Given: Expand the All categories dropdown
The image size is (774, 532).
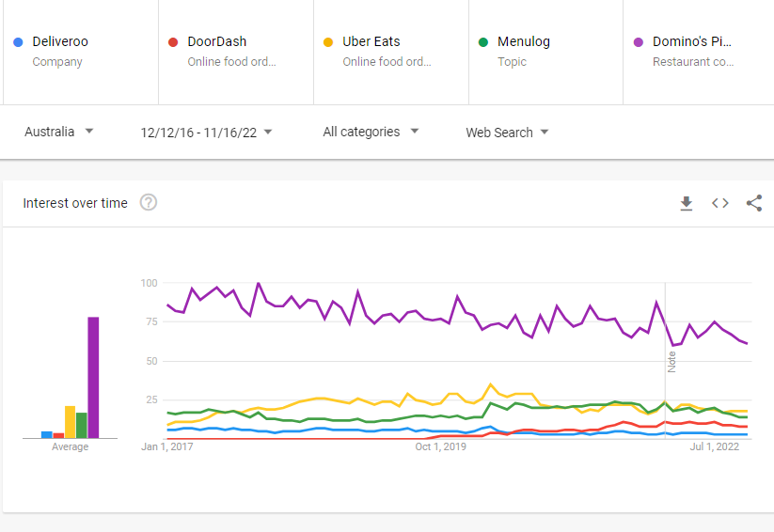Looking at the screenshot, I should (371, 132).
